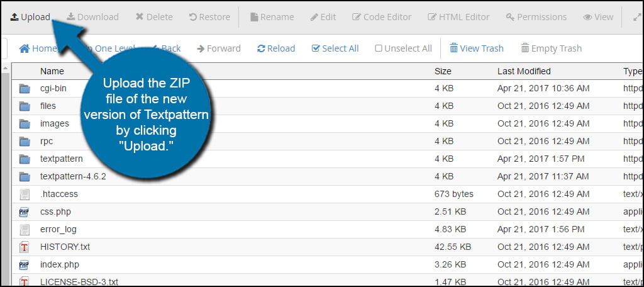Click the Rename toolbar button
Viewport: 644px width, 287px height.
pos(272,17)
